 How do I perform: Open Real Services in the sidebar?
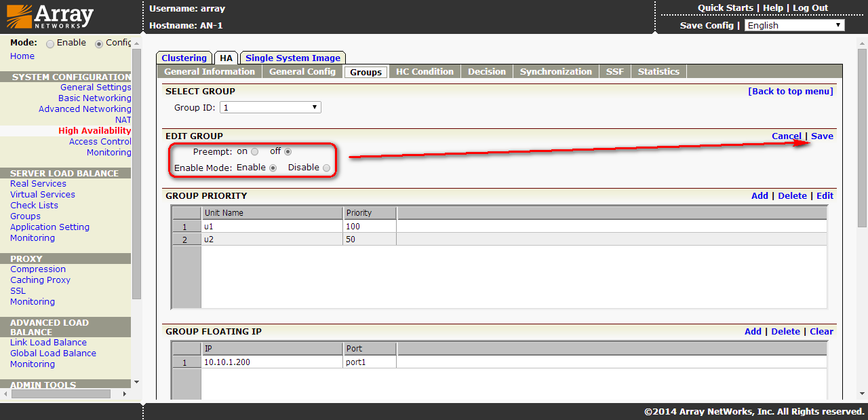pos(38,183)
